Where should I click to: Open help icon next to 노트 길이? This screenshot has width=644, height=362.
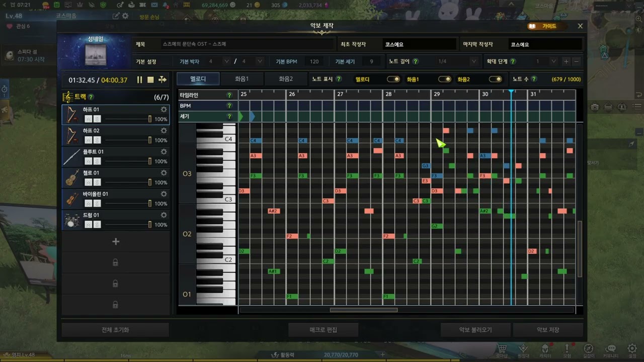point(416,61)
